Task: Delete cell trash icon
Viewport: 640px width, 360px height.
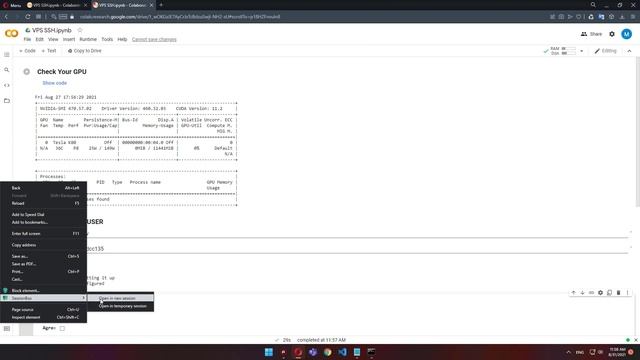Action: tap(618, 293)
